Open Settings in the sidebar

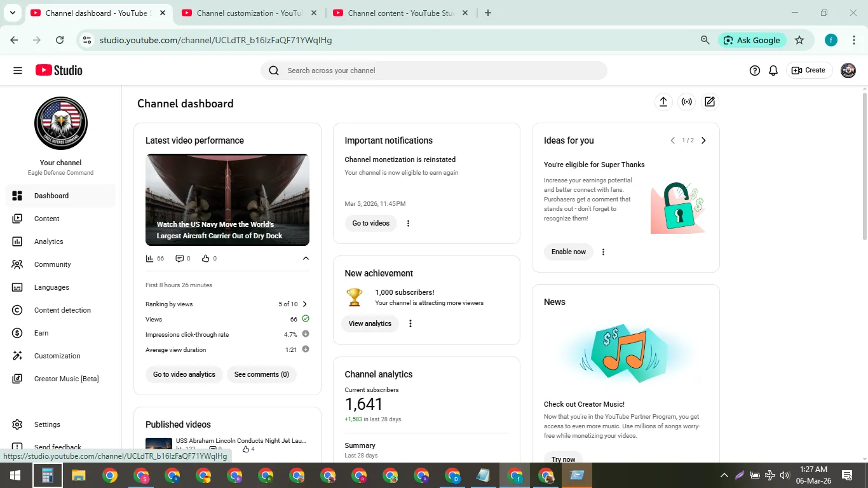click(x=61, y=424)
